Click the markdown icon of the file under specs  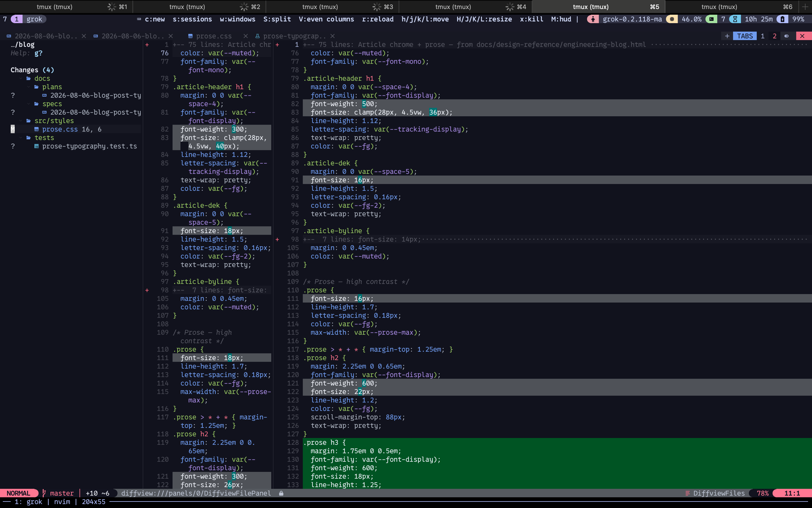click(x=44, y=112)
